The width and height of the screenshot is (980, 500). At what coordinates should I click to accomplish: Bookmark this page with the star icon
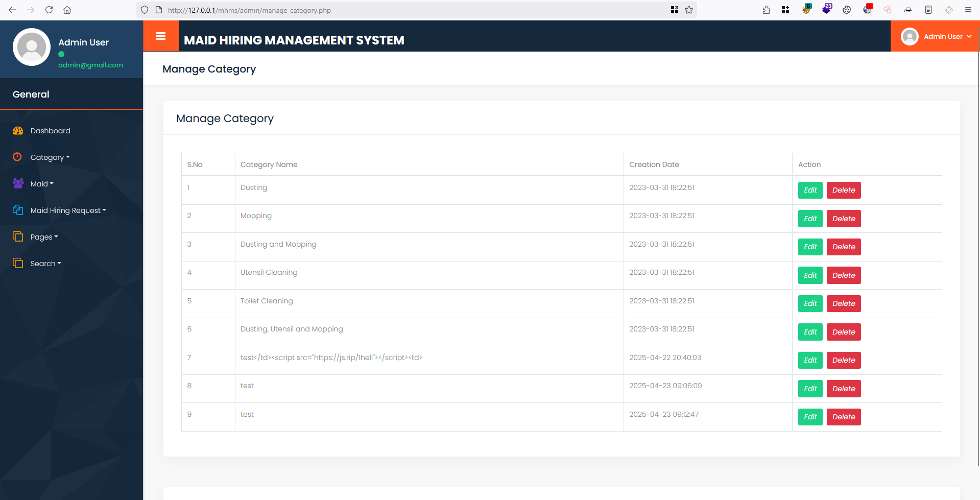pos(689,10)
